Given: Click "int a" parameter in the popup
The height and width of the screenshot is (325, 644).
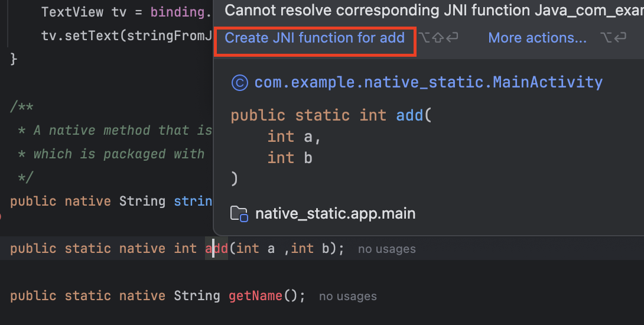Looking at the screenshot, I should point(293,136).
